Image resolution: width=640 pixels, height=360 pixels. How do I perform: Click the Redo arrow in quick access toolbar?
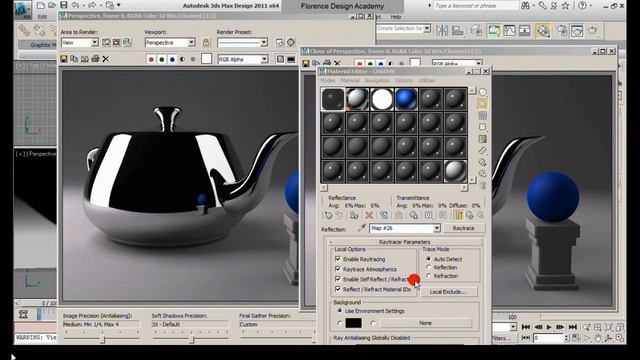click(x=92, y=5)
